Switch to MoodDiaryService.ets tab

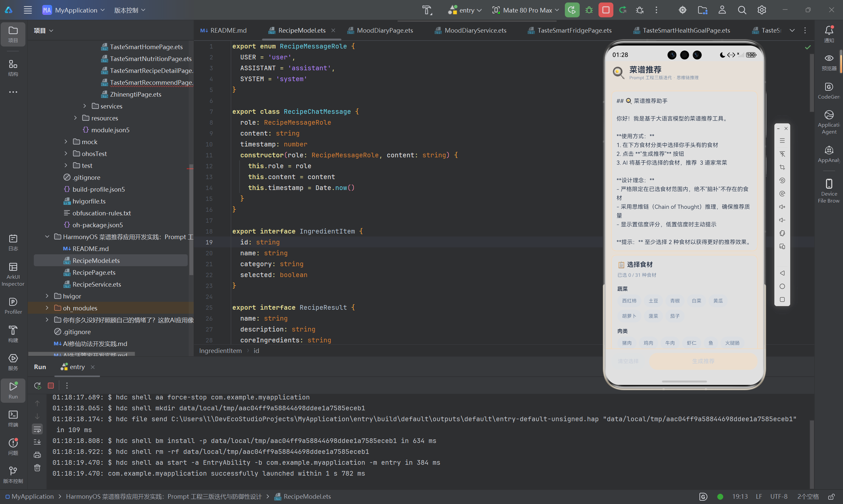click(x=471, y=30)
